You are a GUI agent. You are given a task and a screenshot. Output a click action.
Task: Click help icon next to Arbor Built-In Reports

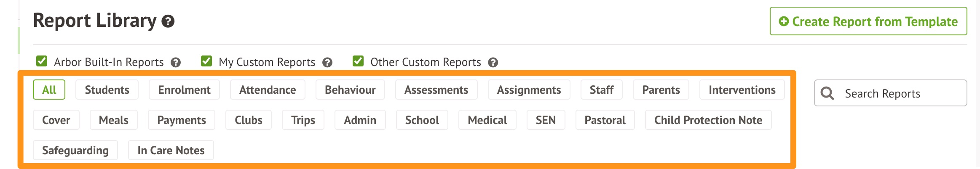click(176, 63)
